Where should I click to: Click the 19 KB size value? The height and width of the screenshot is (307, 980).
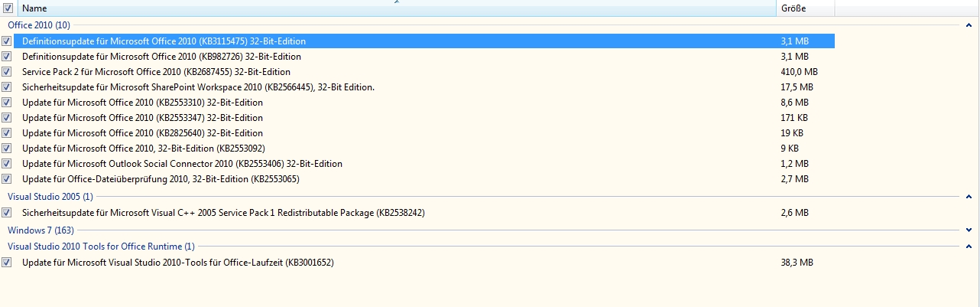pyautogui.click(x=792, y=133)
